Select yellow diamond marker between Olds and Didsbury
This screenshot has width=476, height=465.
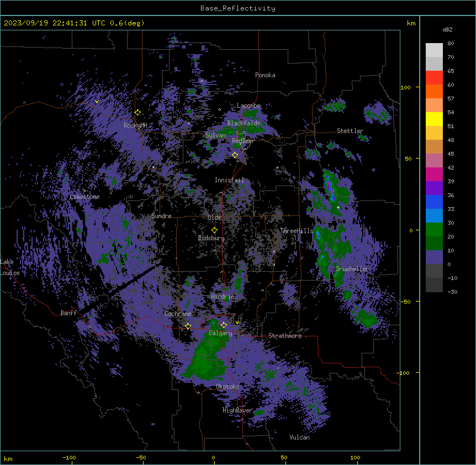pos(214,230)
